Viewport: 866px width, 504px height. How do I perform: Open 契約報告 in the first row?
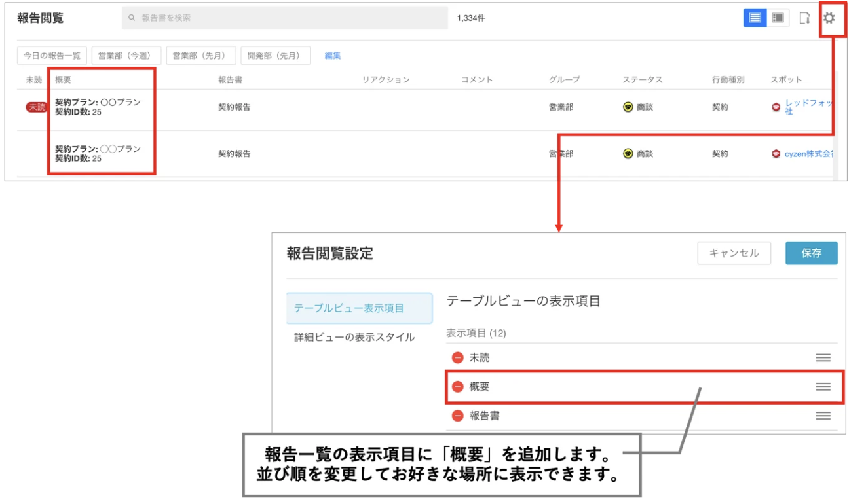click(235, 107)
